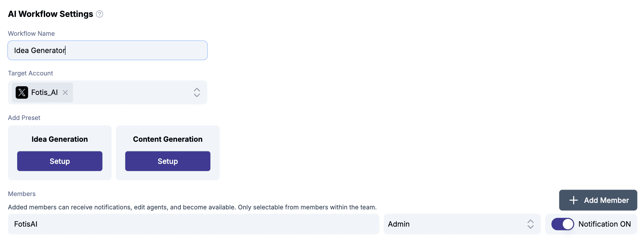644x238 pixels.
Task: Toggle the Notification ON switch
Action: point(563,224)
